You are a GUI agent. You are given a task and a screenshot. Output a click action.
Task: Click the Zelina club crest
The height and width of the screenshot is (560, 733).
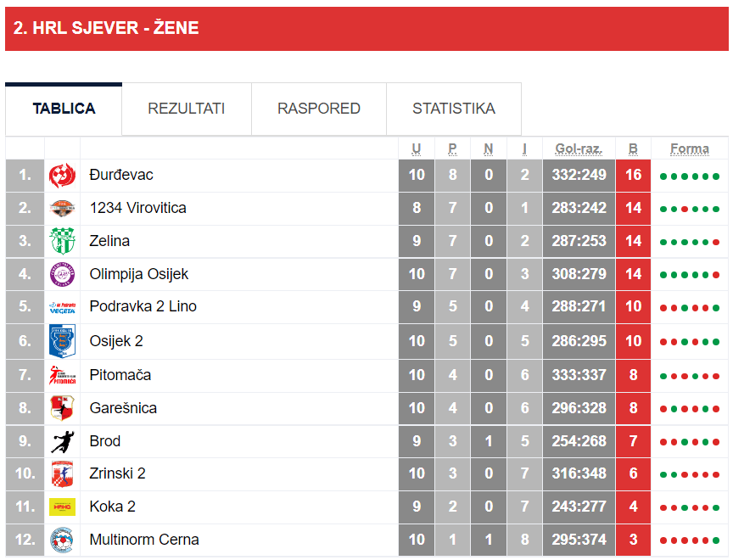click(62, 241)
